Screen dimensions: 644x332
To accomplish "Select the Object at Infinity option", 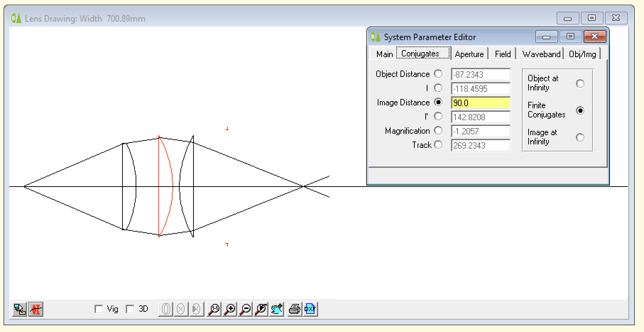I will [580, 84].
